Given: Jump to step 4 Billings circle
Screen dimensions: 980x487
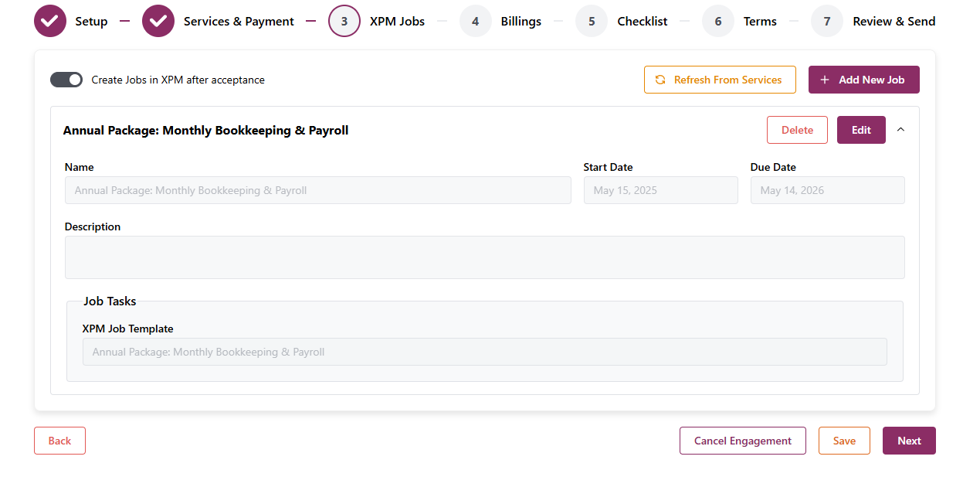Looking at the screenshot, I should [476, 21].
